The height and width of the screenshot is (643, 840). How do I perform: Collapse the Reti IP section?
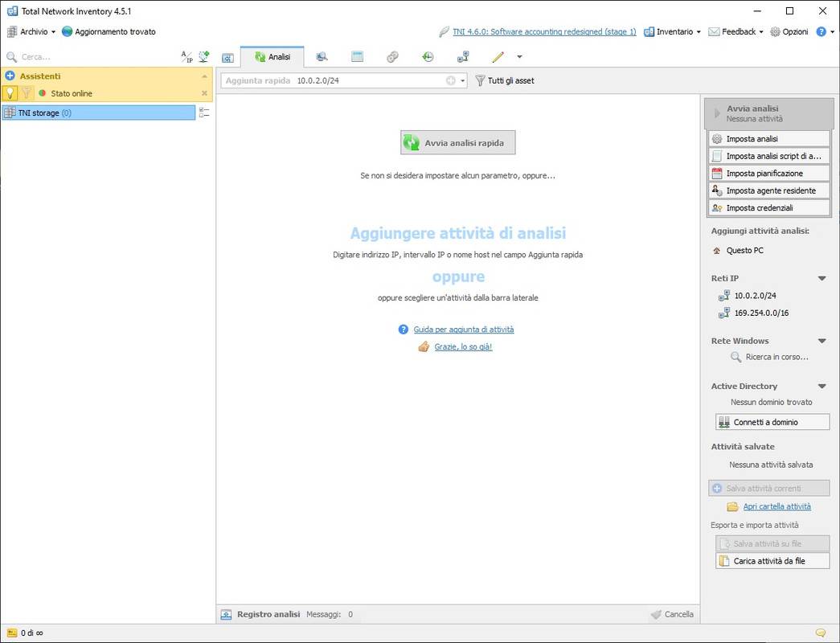(822, 278)
